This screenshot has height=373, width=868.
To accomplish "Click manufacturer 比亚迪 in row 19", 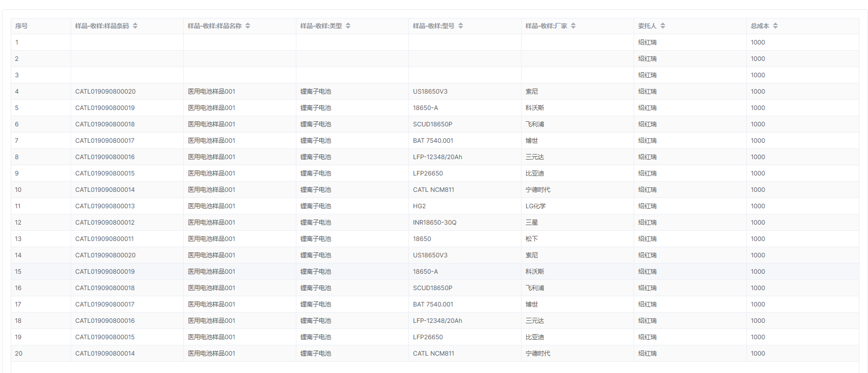I will (x=535, y=337).
